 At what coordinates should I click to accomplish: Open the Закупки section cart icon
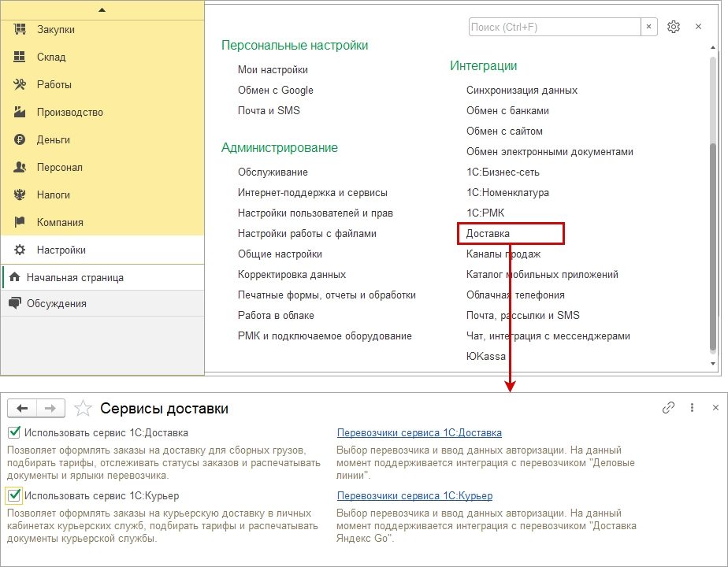[20, 29]
